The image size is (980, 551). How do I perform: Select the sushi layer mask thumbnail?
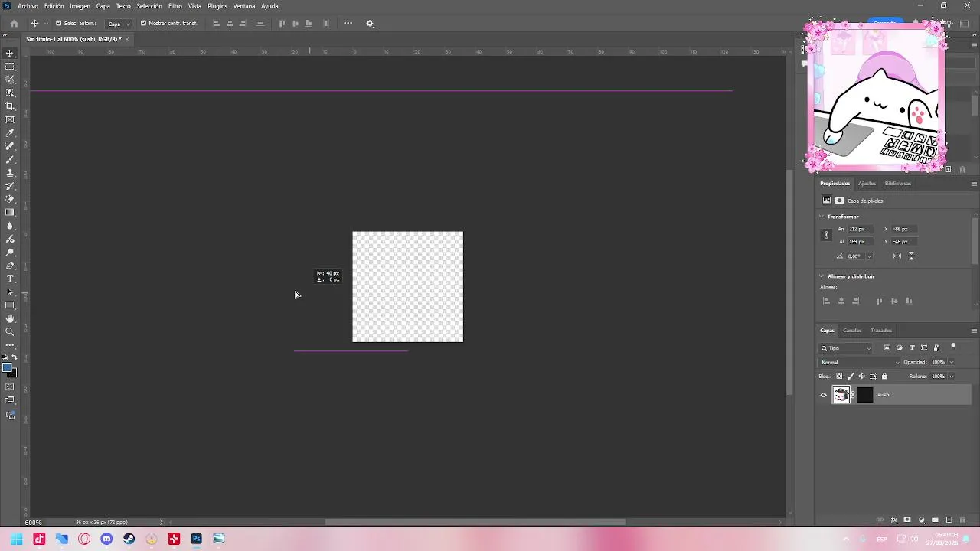click(x=865, y=395)
